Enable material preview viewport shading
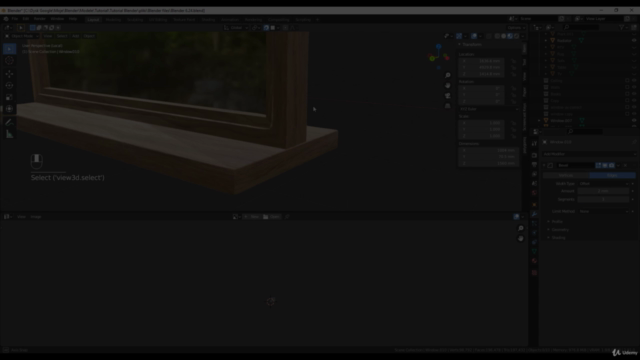640x360 pixels. (510, 36)
